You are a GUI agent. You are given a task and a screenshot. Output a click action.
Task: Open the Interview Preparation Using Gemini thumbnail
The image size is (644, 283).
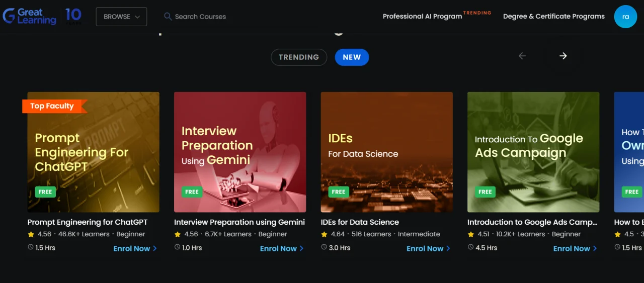click(x=240, y=152)
